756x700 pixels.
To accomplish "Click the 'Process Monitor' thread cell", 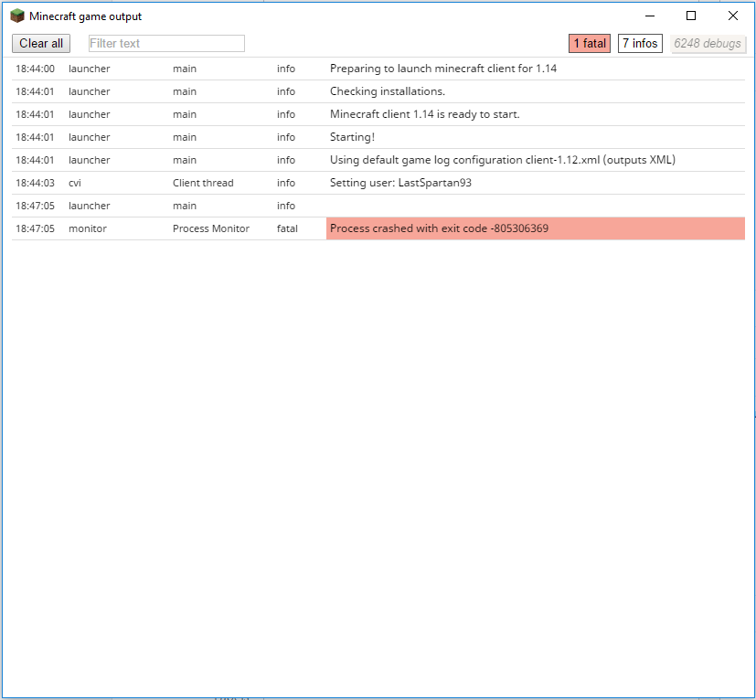I will point(210,228).
